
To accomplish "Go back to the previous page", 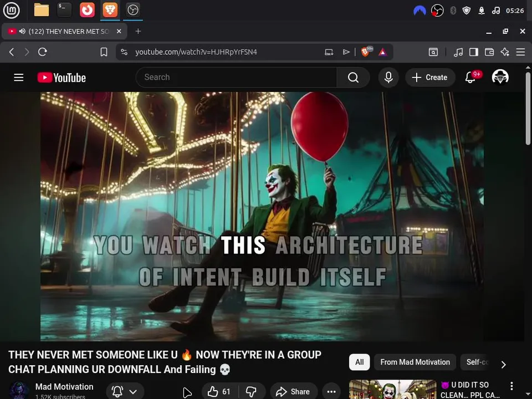I will click(x=12, y=52).
